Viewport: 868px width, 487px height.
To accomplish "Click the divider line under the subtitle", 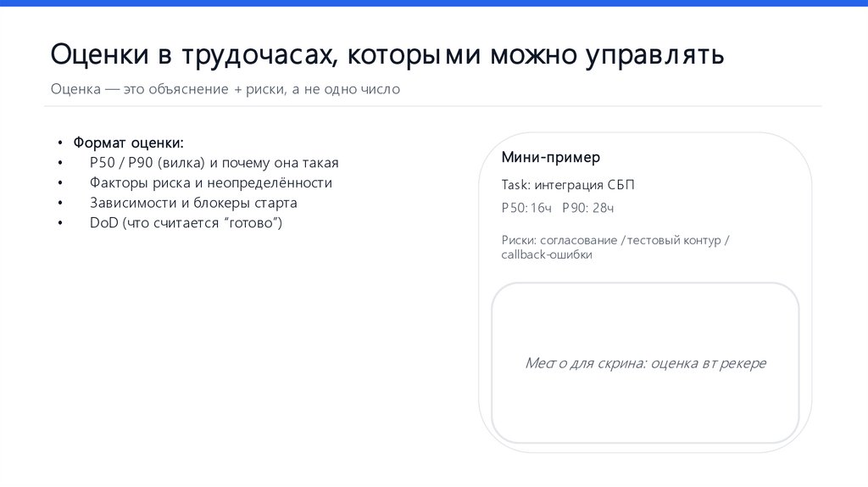I will click(432, 106).
